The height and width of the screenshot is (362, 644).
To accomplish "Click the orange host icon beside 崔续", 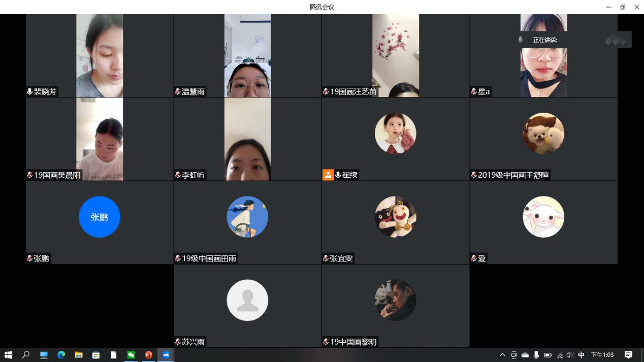I will (x=328, y=175).
